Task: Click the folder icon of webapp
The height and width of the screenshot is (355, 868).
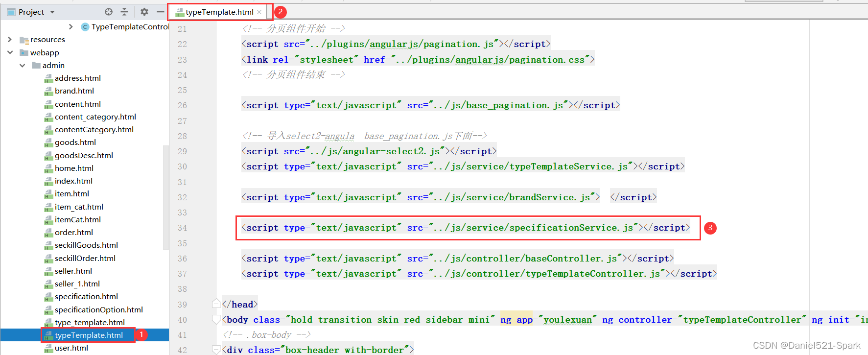Action: pos(23,52)
